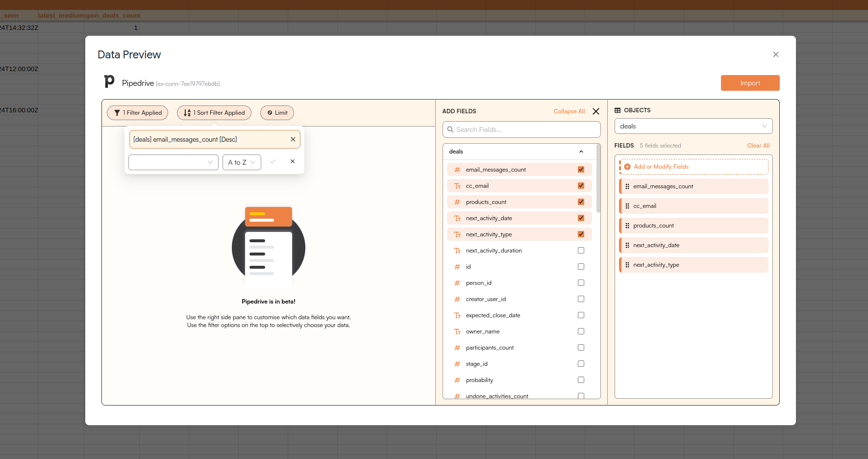Click the text type icon beside next_activity_duration
Image resolution: width=868 pixels, height=459 pixels.
[x=457, y=251]
